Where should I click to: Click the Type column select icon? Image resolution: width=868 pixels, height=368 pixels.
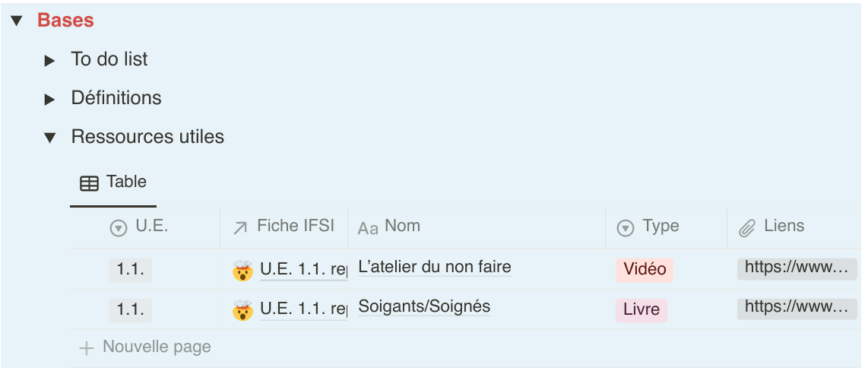click(x=625, y=227)
